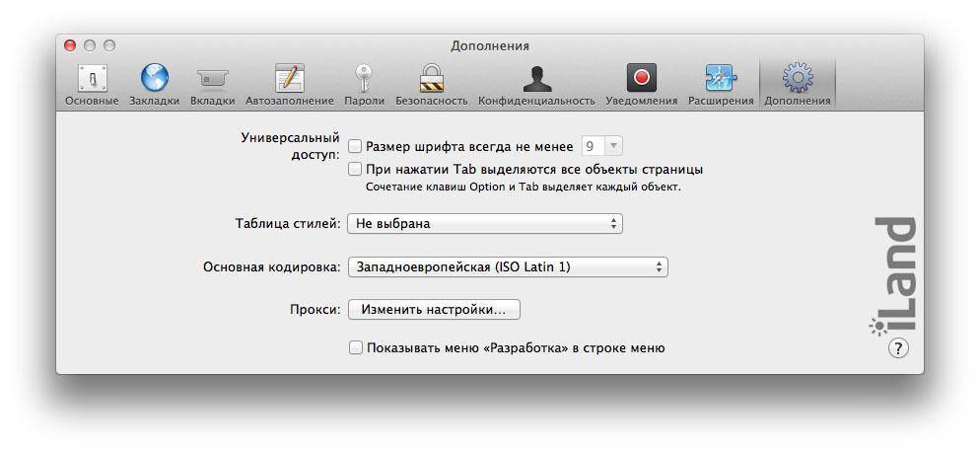The height and width of the screenshot is (452, 980).
Task: Click the Пароли key icon
Action: (364, 78)
